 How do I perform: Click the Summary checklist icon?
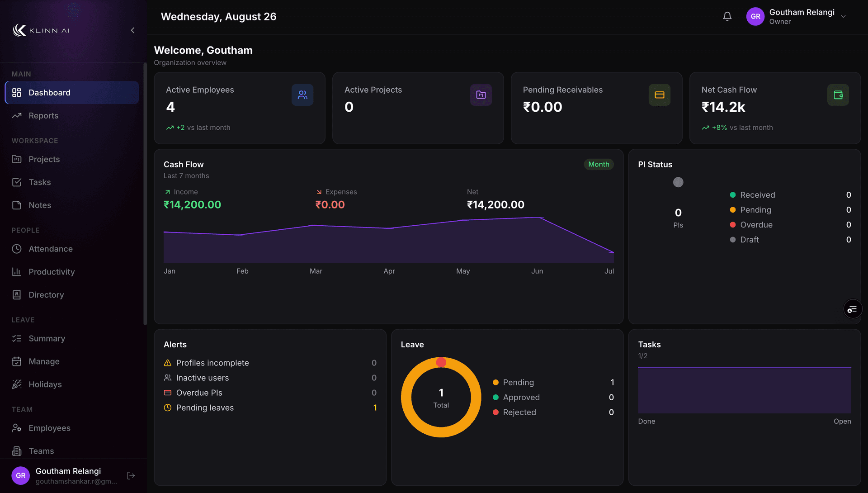(17, 338)
